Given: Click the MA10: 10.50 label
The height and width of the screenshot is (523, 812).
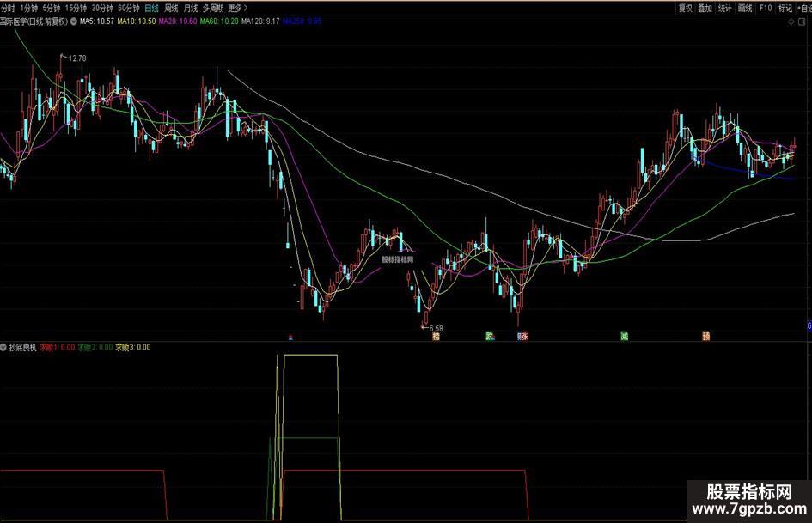Looking at the screenshot, I should coord(137,21).
